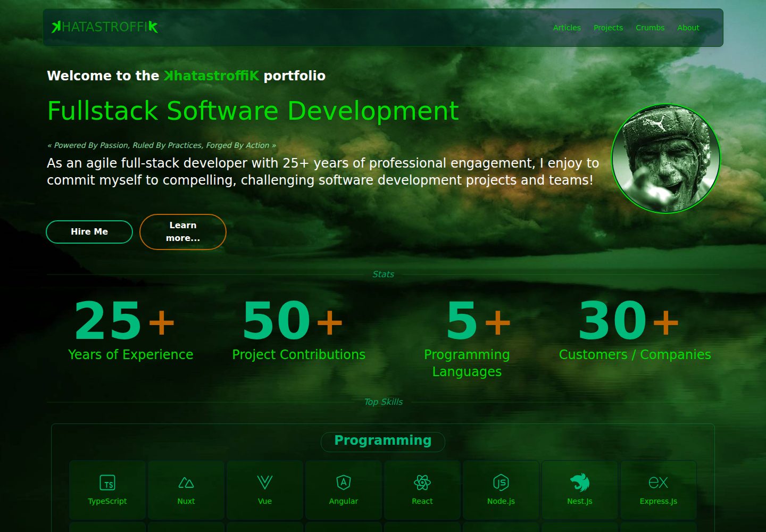This screenshot has width=766, height=532.
Task: Navigate to the About page
Action: 688,28
